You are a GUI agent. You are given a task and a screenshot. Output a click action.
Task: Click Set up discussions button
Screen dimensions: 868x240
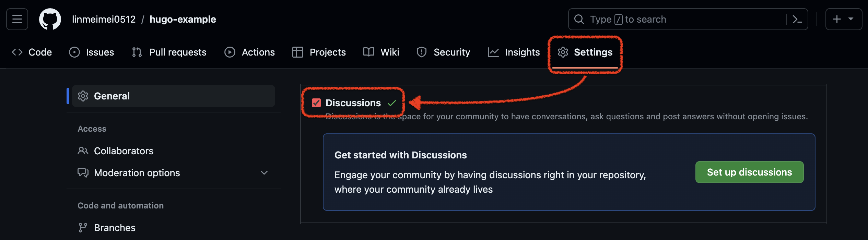(x=749, y=172)
